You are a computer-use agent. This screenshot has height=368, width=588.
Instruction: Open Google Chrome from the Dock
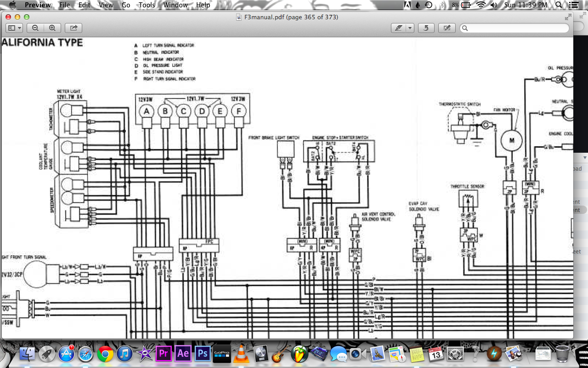click(x=105, y=354)
